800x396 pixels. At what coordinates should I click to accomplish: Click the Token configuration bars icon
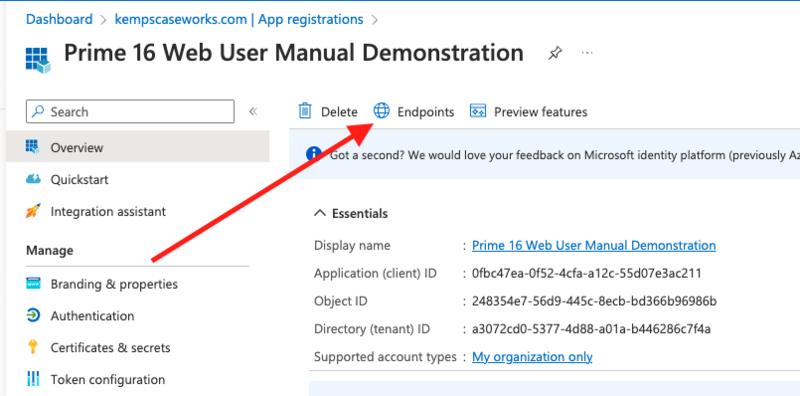(33, 379)
